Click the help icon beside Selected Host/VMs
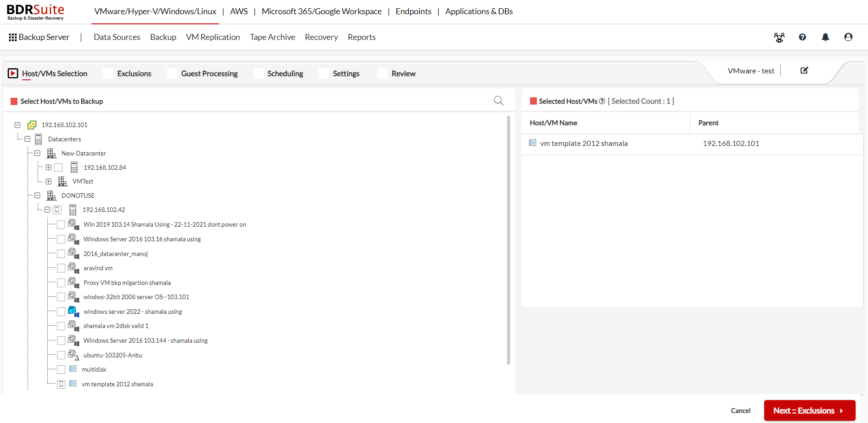 [x=602, y=101]
